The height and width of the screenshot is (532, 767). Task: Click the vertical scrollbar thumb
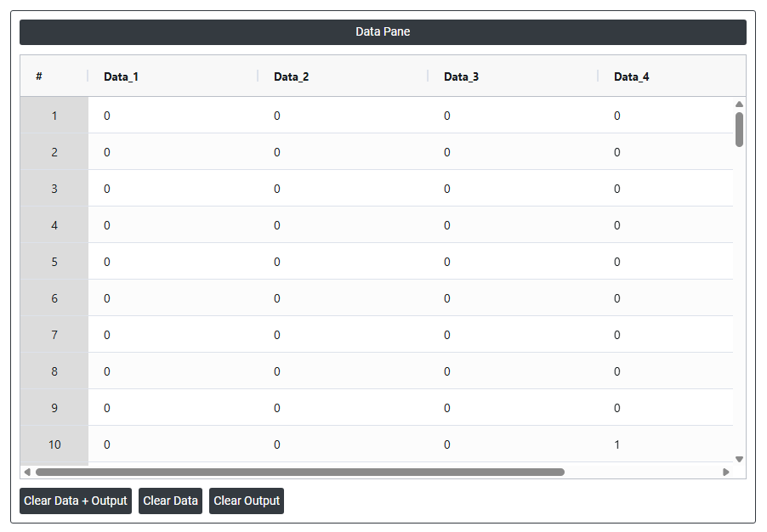(739, 129)
